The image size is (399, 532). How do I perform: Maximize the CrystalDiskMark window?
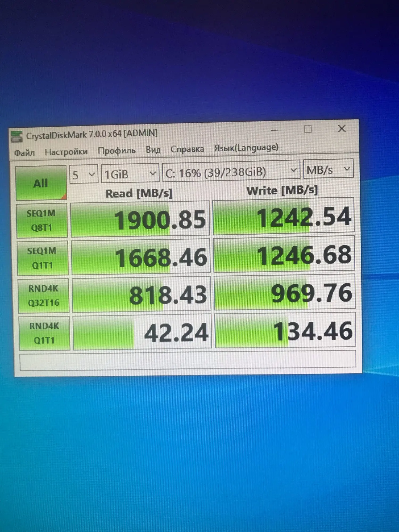coord(308,129)
